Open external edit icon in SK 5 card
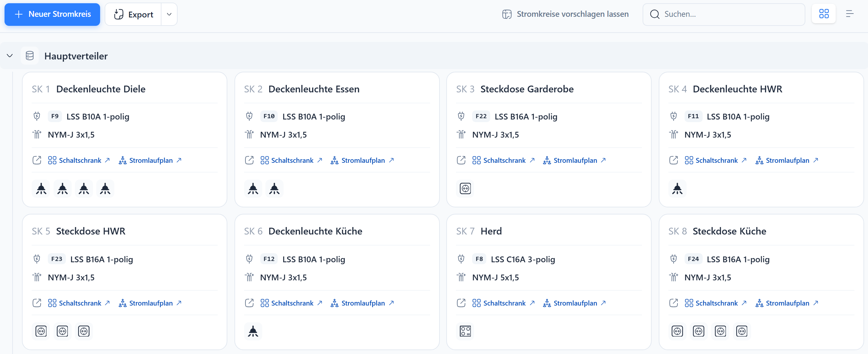Image resolution: width=868 pixels, height=354 pixels. pos(37,303)
